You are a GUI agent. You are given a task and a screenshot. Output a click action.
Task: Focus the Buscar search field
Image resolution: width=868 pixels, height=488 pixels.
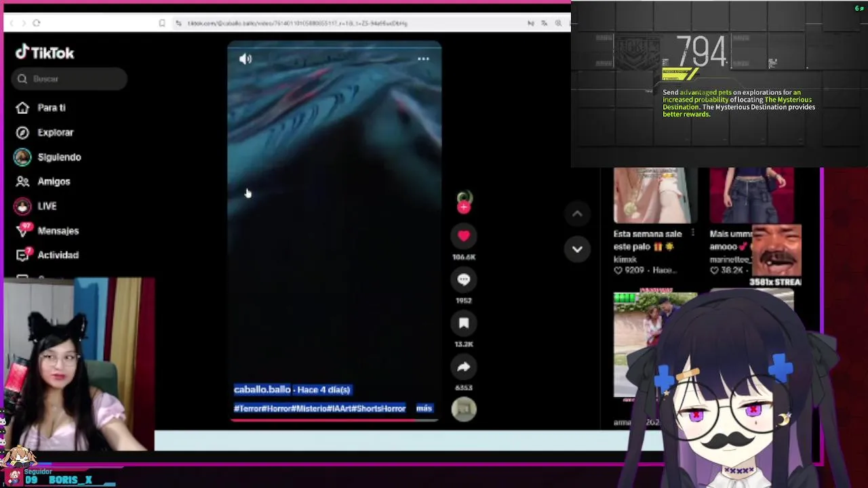(x=69, y=79)
